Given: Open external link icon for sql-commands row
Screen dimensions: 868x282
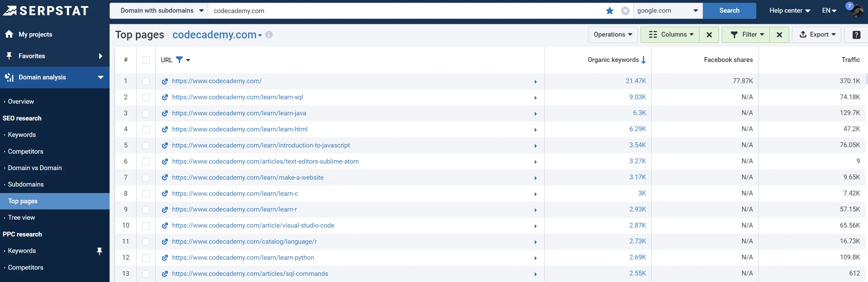Looking at the screenshot, I should pos(165,274).
